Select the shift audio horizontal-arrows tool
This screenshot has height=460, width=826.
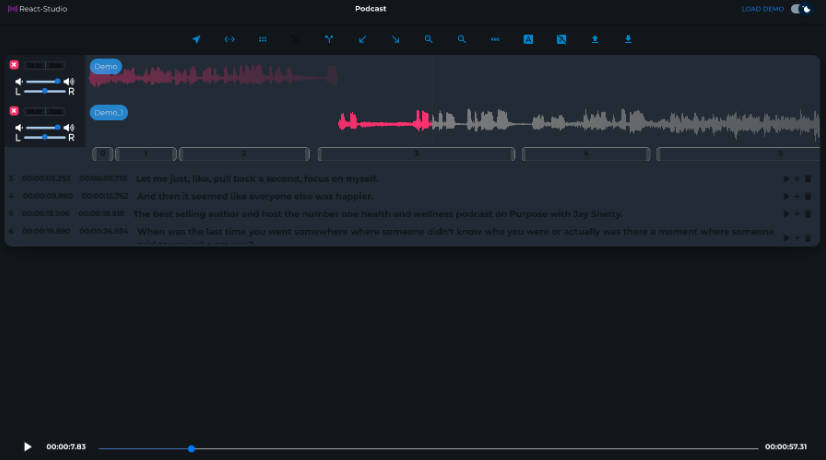(230, 40)
